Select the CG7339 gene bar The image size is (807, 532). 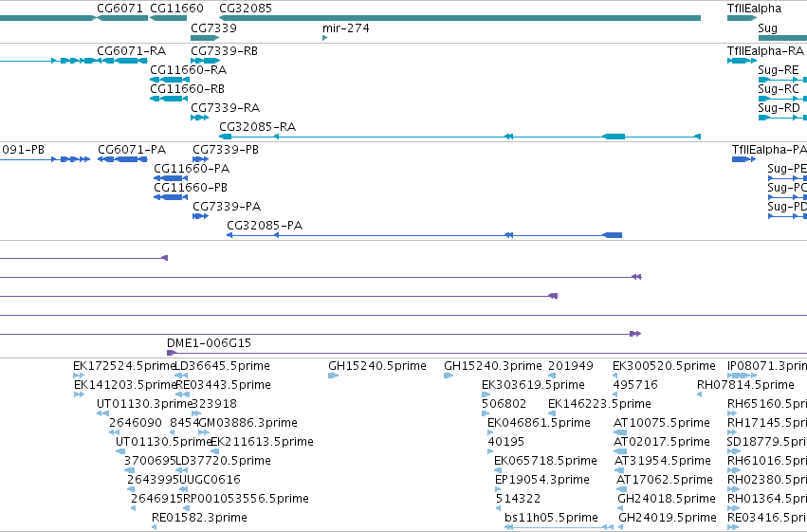205,38
